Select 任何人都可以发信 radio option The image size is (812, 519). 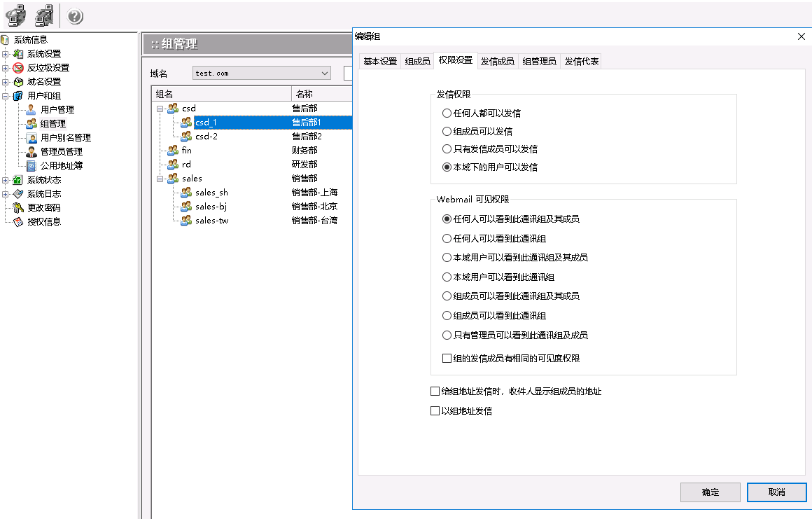pyautogui.click(x=447, y=113)
